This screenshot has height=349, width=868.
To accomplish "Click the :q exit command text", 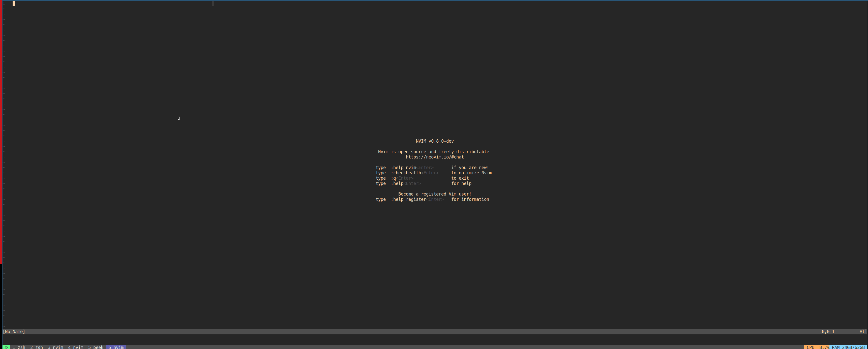I will (393, 178).
